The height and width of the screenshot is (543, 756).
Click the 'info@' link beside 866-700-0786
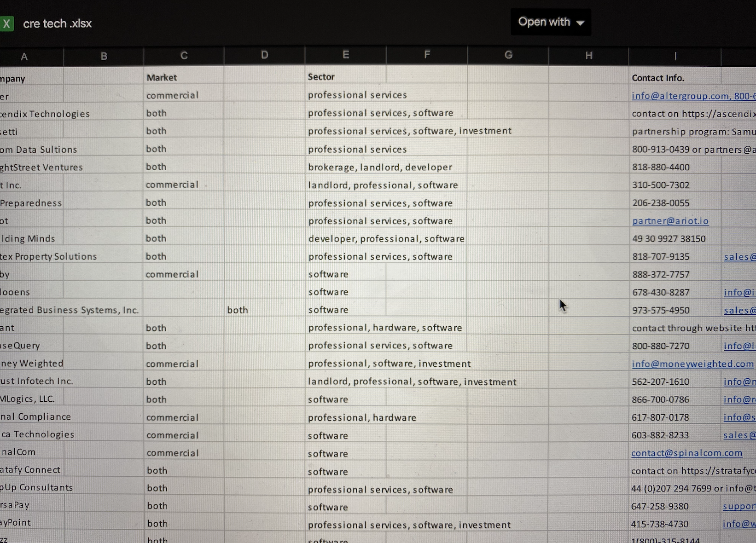click(739, 399)
